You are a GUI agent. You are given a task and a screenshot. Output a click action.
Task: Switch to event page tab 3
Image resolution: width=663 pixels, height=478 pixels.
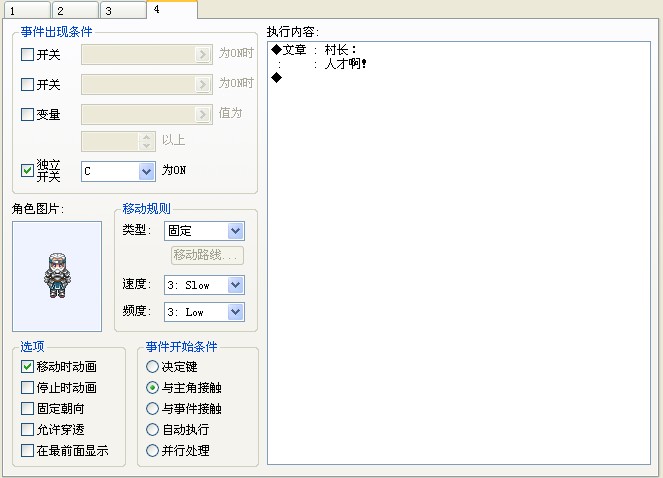(124, 10)
